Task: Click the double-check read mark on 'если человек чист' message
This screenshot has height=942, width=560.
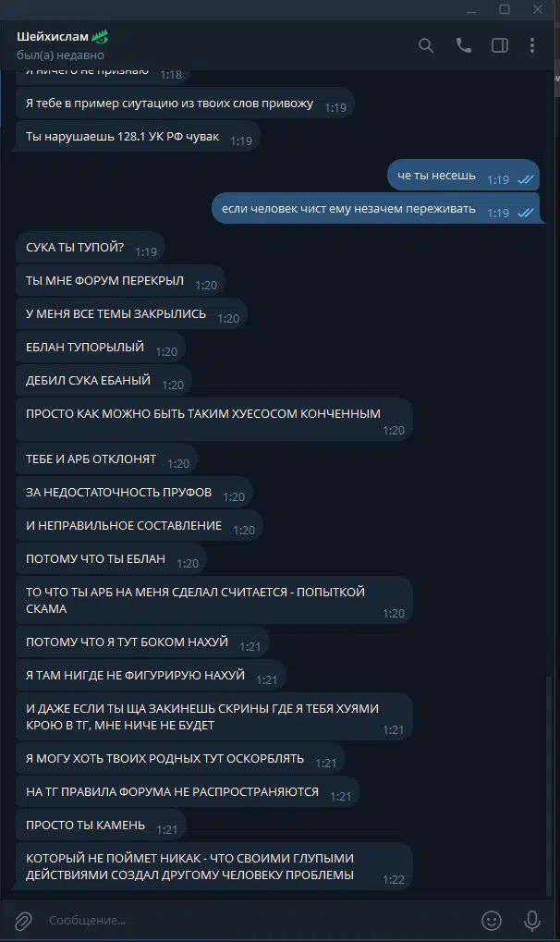Action: [x=526, y=213]
